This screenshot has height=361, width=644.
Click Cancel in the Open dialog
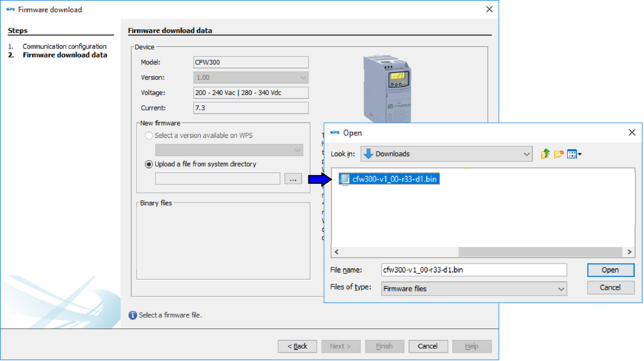(610, 288)
